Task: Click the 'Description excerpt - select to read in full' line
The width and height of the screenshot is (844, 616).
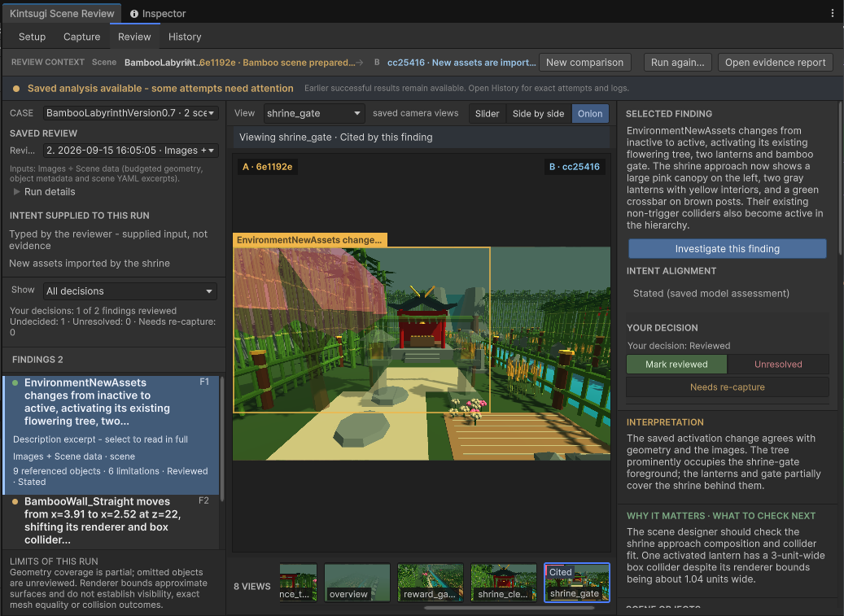Action: [x=100, y=439]
